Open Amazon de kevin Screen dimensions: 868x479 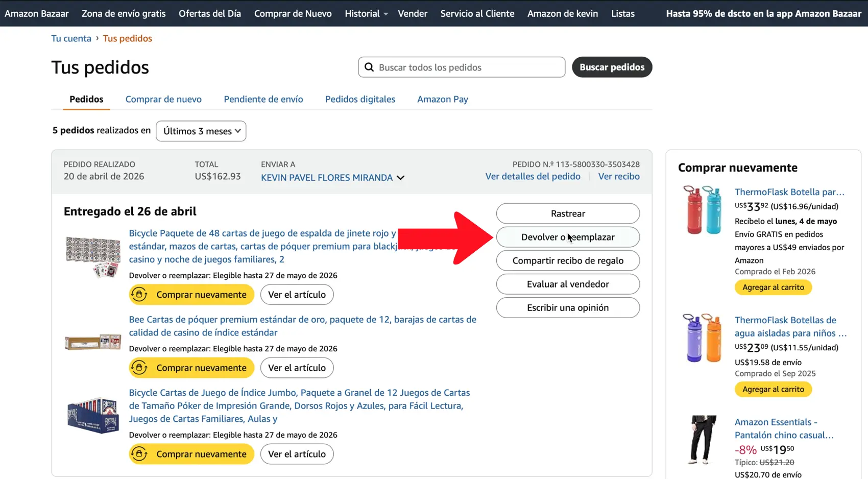click(x=563, y=14)
